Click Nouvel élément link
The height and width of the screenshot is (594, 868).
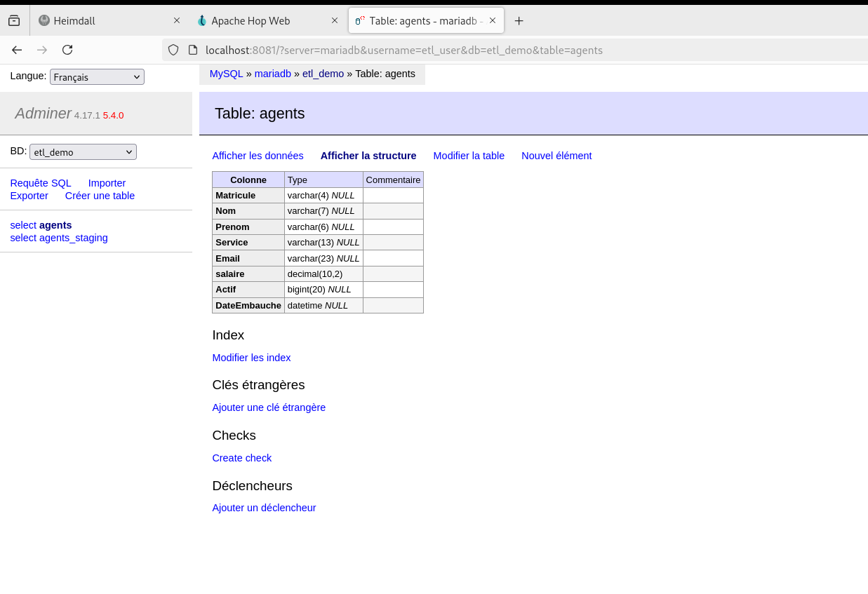tap(556, 156)
